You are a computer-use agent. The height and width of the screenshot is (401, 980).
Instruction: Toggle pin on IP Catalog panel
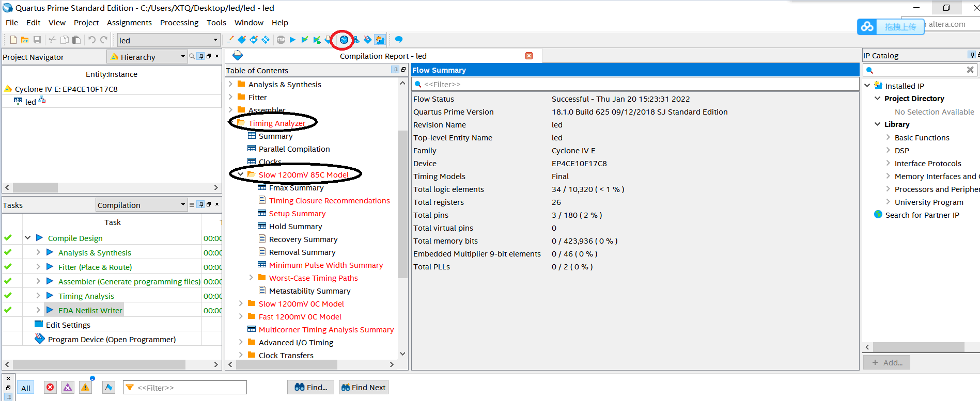click(972, 55)
